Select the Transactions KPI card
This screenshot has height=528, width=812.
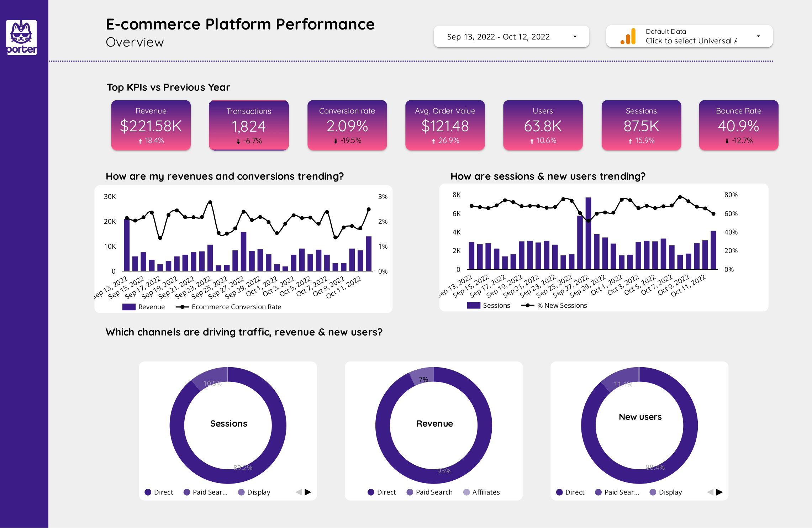point(249,125)
